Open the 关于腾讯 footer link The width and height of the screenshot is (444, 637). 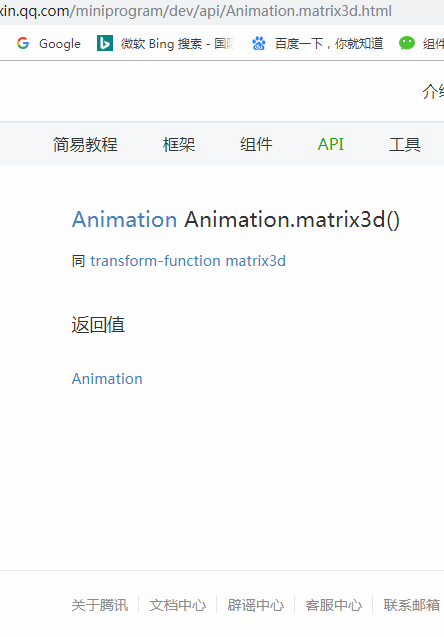(x=100, y=605)
